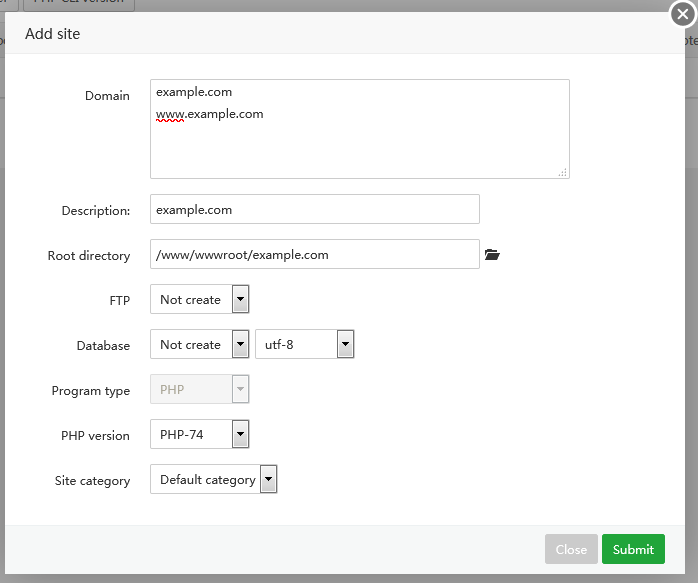The width and height of the screenshot is (698, 583).
Task: Click the 'Root directory' label
Action: click(x=89, y=256)
